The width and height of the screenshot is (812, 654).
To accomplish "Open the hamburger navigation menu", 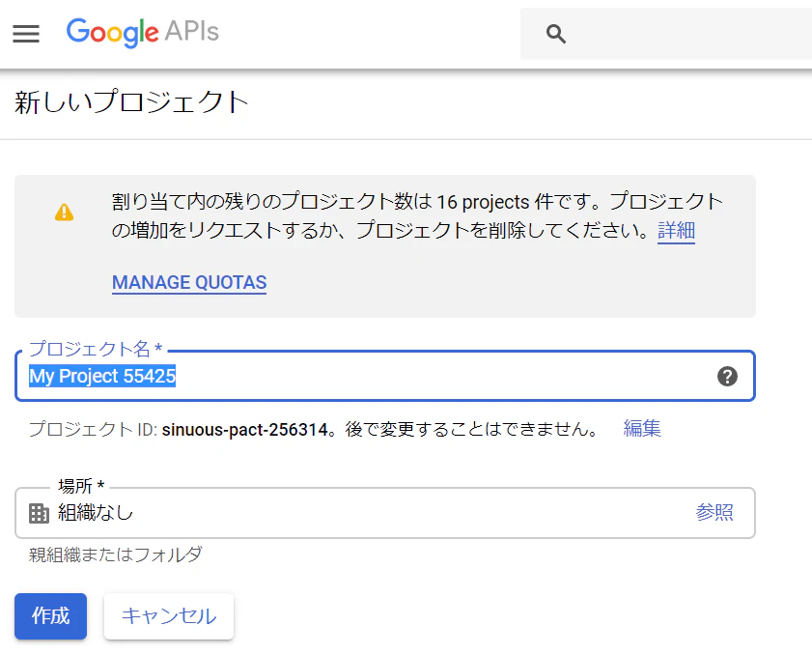I will point(26,34).
